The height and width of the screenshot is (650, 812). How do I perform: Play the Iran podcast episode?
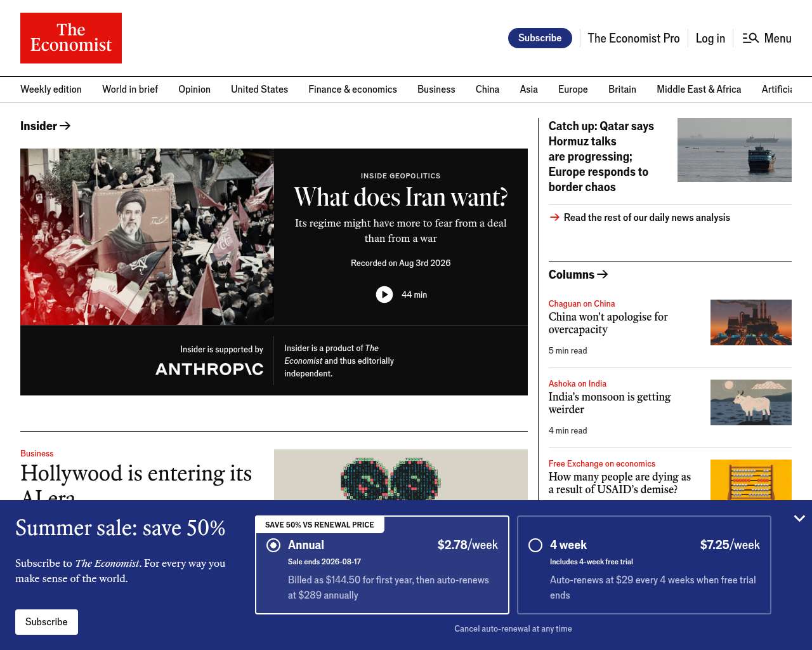[384, 295]
